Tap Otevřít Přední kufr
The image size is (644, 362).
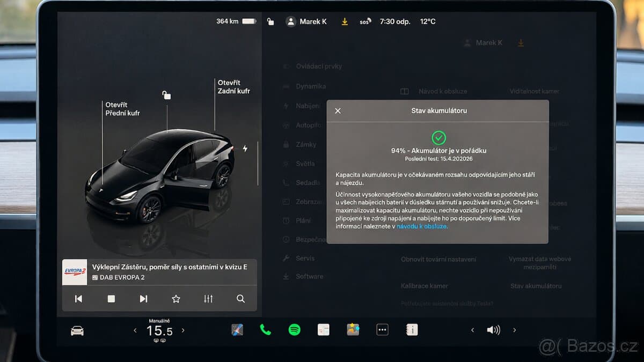tap(122, 109)
